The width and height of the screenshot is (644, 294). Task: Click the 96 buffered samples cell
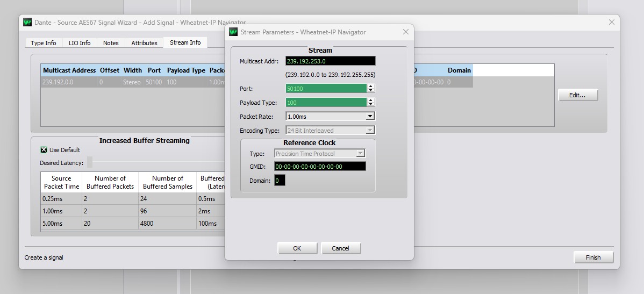point(168,211)
